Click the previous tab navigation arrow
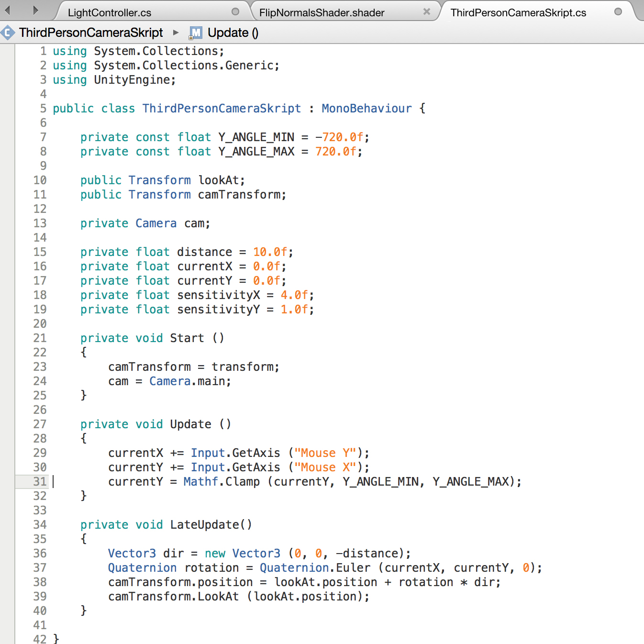 pyautogui.click(x=8, y=10)
